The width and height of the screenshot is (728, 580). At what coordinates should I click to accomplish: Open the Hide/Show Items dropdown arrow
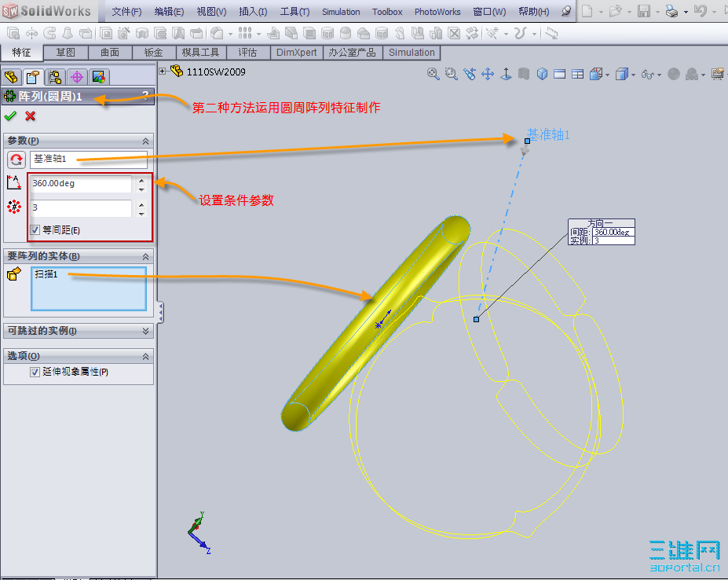(660, 75)
